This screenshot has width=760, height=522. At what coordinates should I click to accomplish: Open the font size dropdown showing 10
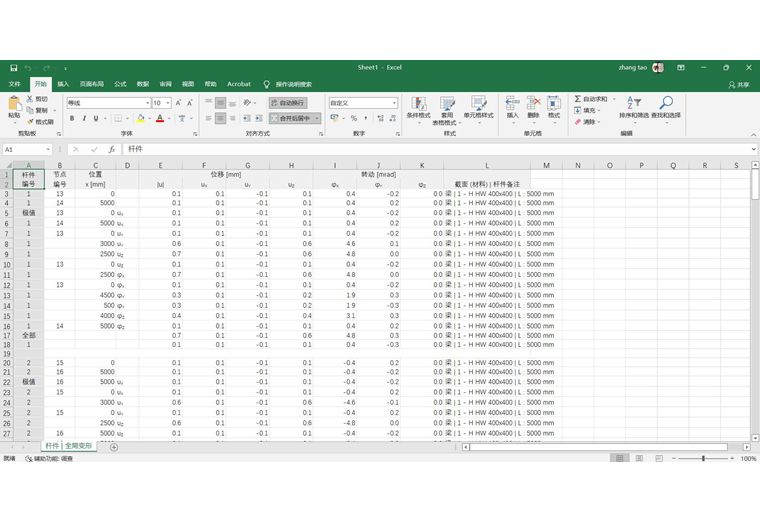(x=168, y=103)
